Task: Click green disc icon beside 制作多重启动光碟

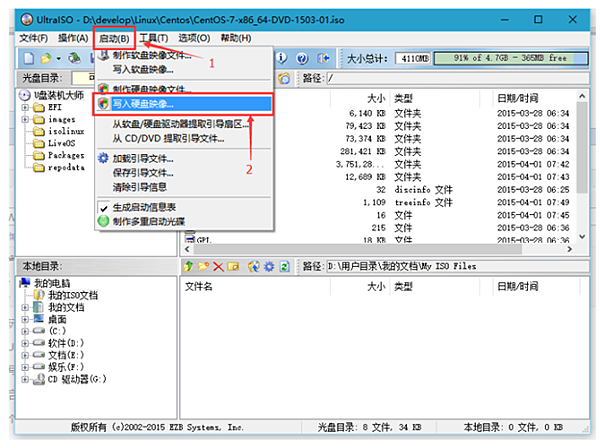Action: (x=103, y=221)
